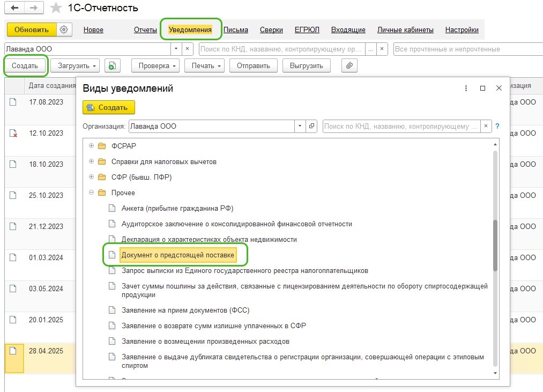Screen dimensions: 543x392
Task: Click the load-from-file icon next to Загрузить
Action: click(x=112, y=65)
